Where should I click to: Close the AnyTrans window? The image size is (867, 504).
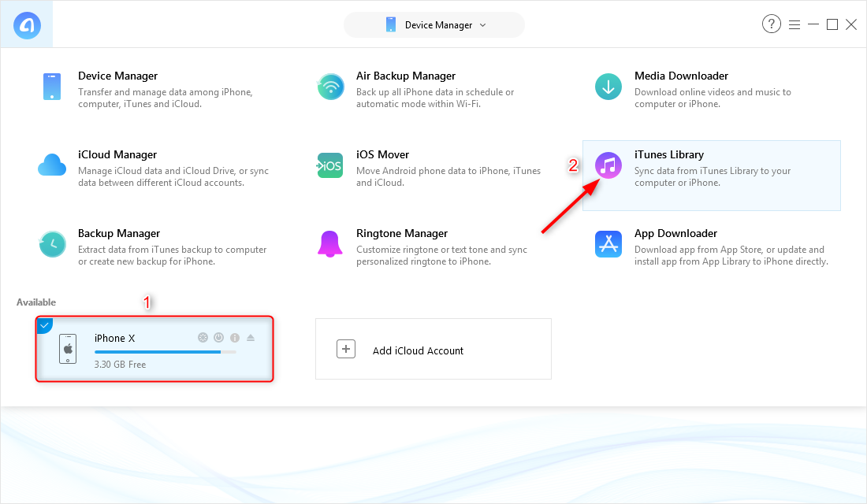(851, 24)
